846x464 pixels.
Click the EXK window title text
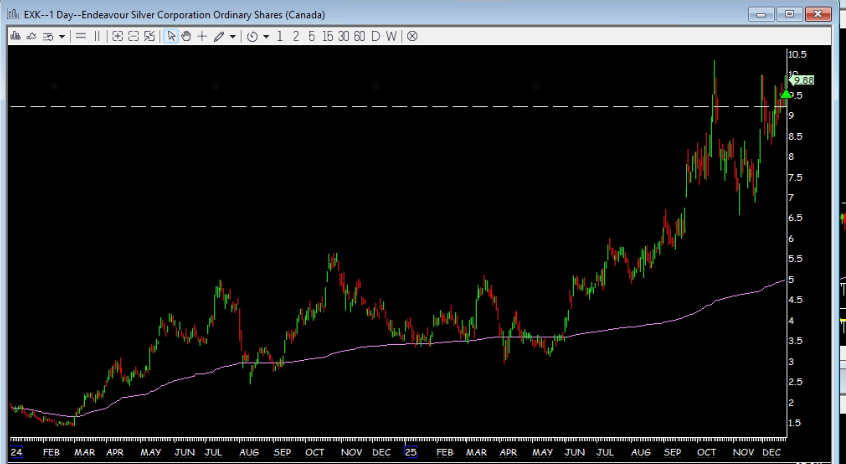(x=174, y=15)
